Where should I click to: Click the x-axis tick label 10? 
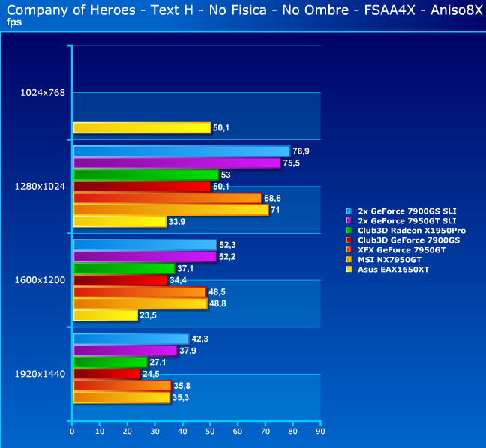pos(100,432)
